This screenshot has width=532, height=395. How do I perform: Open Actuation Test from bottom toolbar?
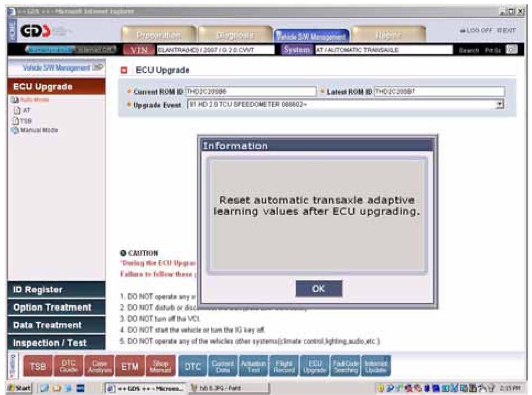click(x=253, y=366)
